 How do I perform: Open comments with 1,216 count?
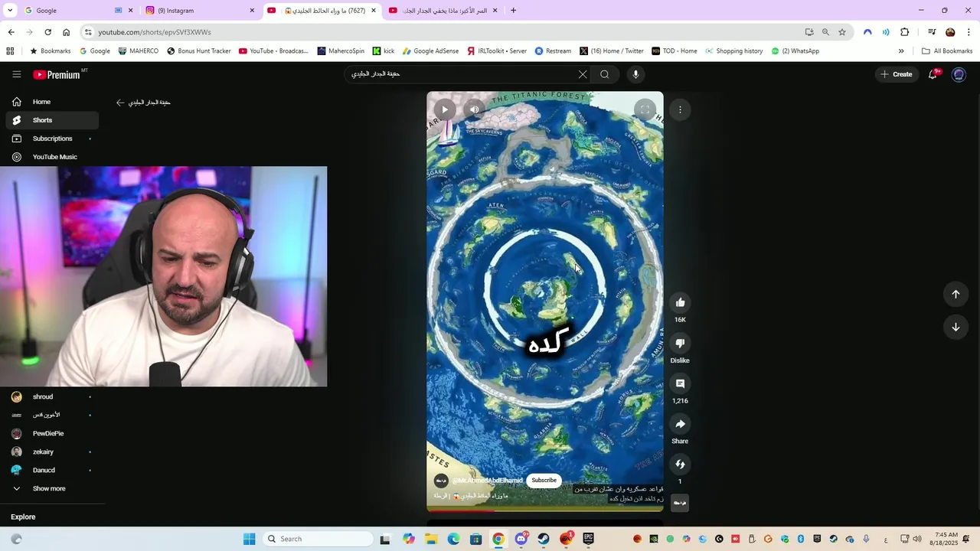point(680,383)
